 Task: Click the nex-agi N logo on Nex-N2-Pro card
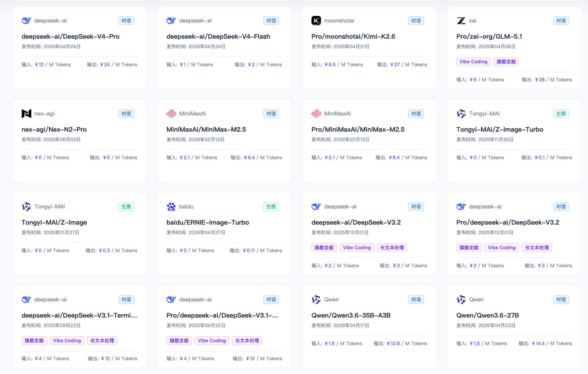[x=27, y=114]
